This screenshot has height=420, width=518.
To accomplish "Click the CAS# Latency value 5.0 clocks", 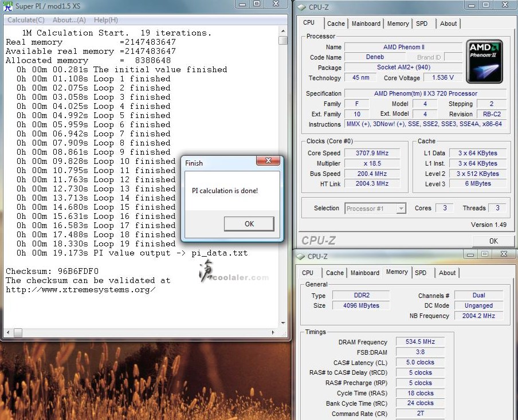I will click(x=420, y=362).
